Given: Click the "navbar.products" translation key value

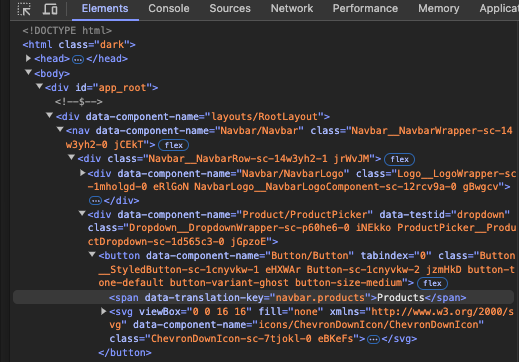Looking at the screenshot, I should pyautogui.click(x=320, y=298).
